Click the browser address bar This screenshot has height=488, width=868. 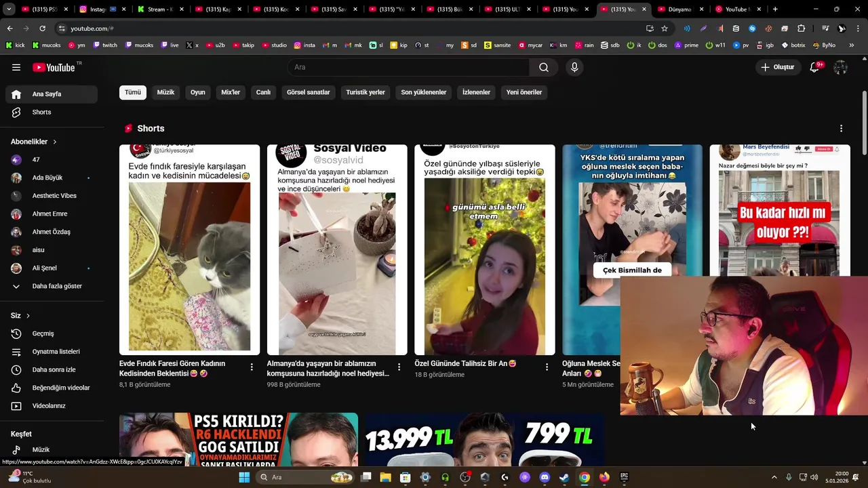353,28
